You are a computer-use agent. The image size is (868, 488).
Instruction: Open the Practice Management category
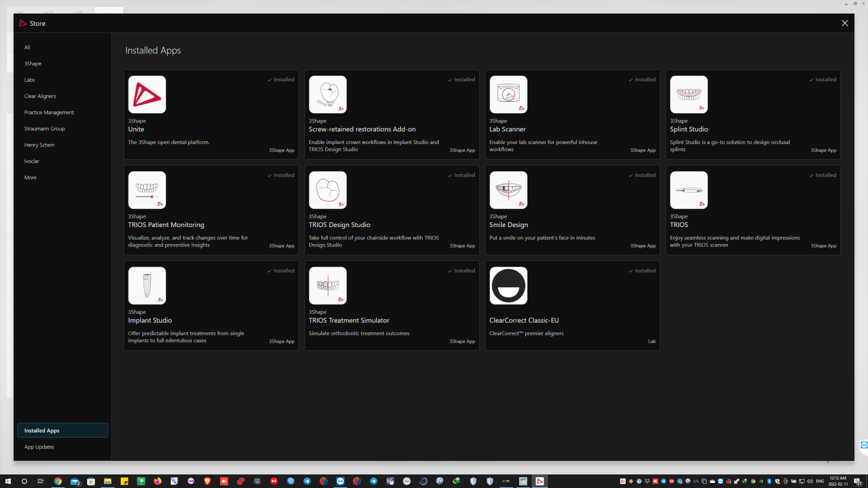(x=49, y=112)
